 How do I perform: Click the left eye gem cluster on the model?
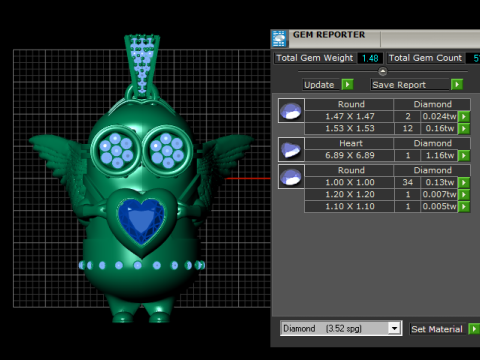(116, 150)
